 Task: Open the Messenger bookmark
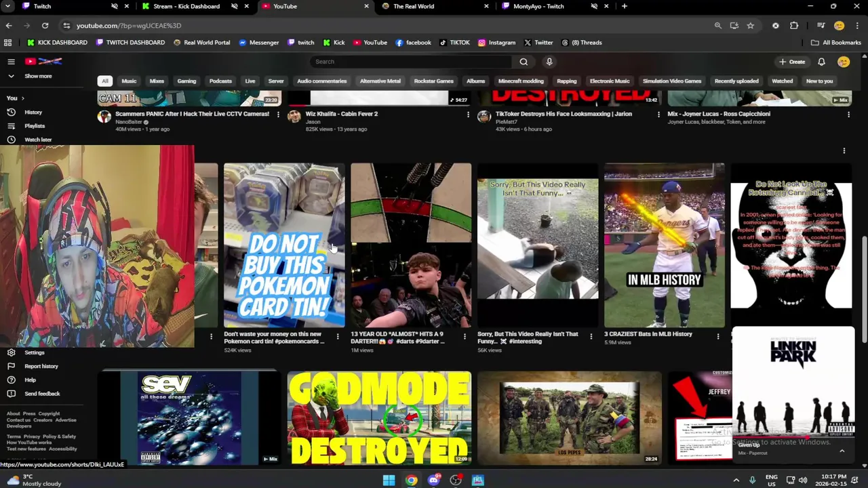pyautogui.click(x=259, y=42)
